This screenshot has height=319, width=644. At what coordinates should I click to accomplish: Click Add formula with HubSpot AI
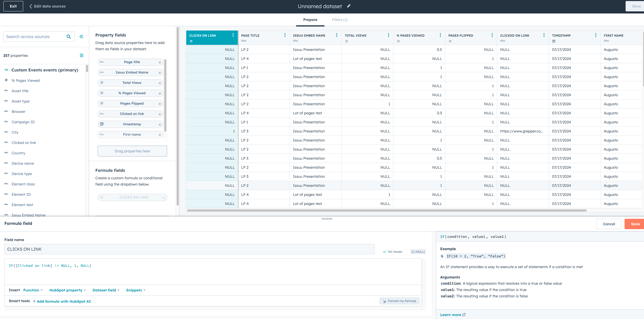(64, 302)
